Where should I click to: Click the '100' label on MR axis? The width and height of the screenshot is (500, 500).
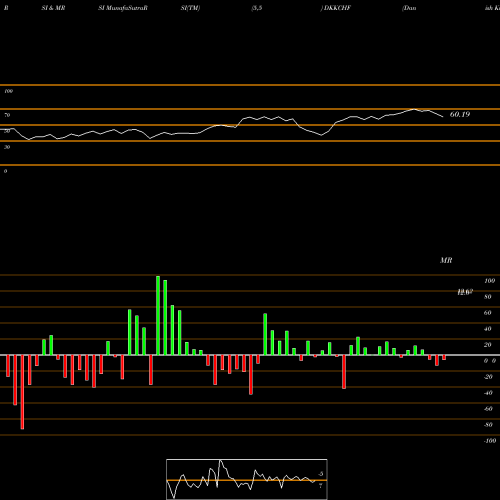pyautogui.click(x=489, y=281)
